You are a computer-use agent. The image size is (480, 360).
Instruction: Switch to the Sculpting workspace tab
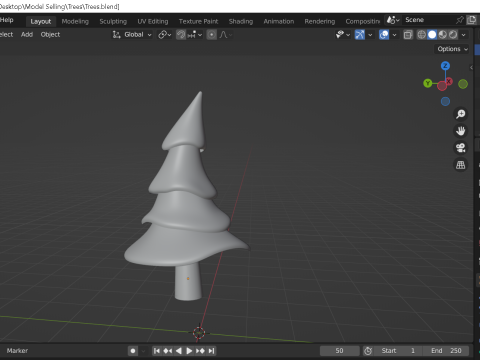tap(113, 21)
